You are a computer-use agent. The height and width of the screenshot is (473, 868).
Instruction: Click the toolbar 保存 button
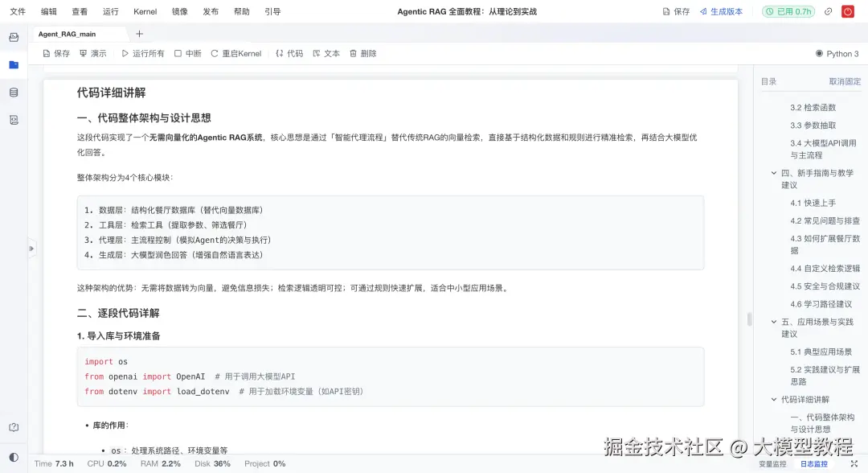click(x=56, y=54)
